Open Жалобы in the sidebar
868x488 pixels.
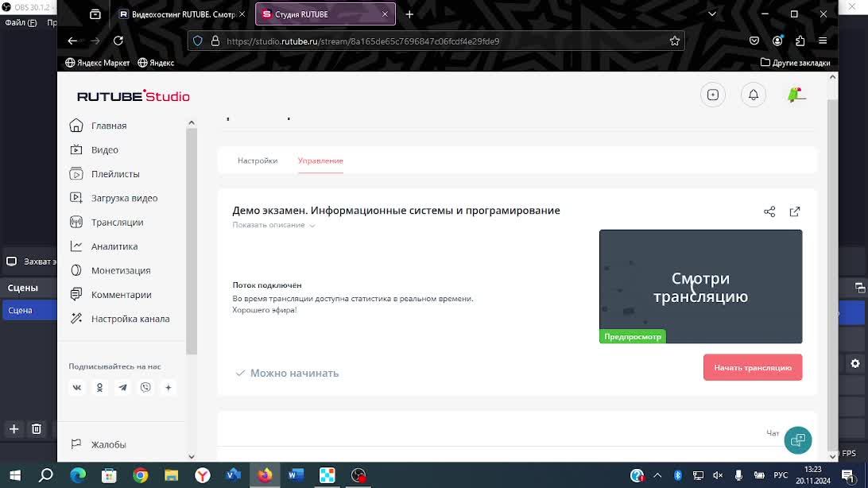click(108, 444)
